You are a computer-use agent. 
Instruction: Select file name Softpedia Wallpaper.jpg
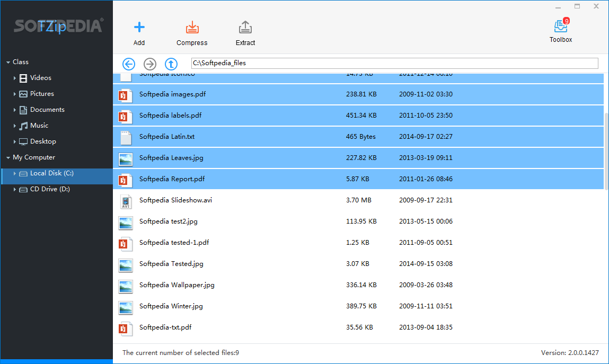pos(176,285)
